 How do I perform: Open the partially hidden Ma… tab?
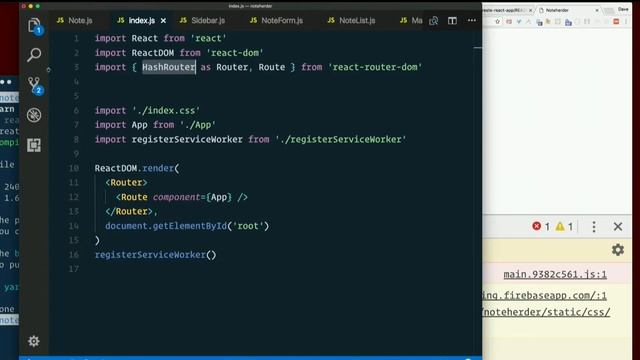[x=411, y=20]
